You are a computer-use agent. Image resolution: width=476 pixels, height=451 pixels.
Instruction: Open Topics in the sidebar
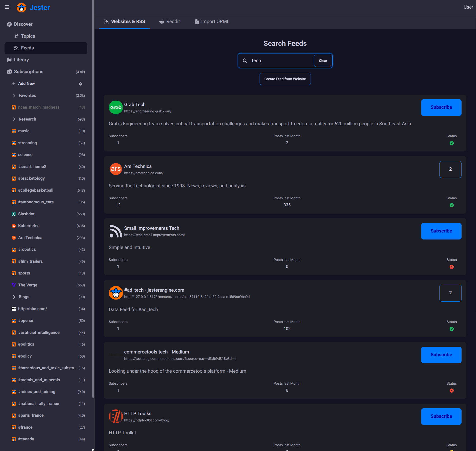(x=28, y=36)
